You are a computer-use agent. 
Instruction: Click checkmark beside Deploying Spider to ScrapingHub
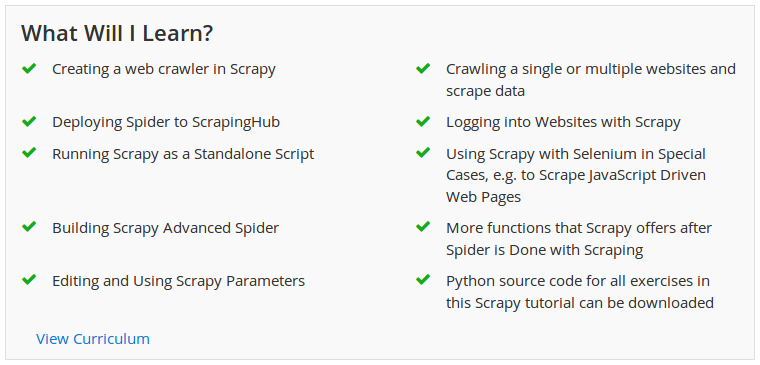pos(29,122)
